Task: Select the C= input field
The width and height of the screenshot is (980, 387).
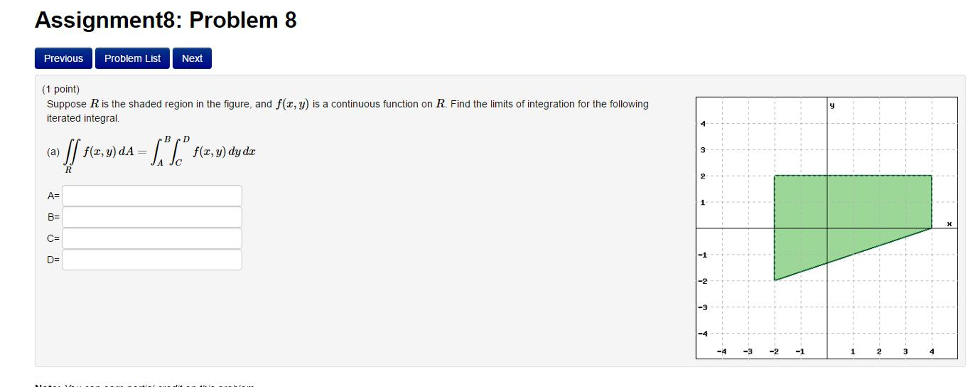Action: [152, 238]
